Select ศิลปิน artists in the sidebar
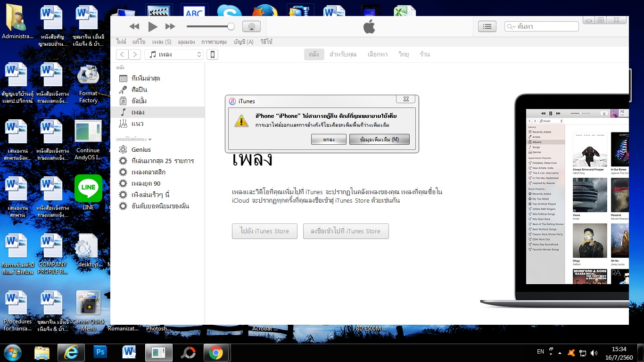644x362 pixels. point(158,90)
